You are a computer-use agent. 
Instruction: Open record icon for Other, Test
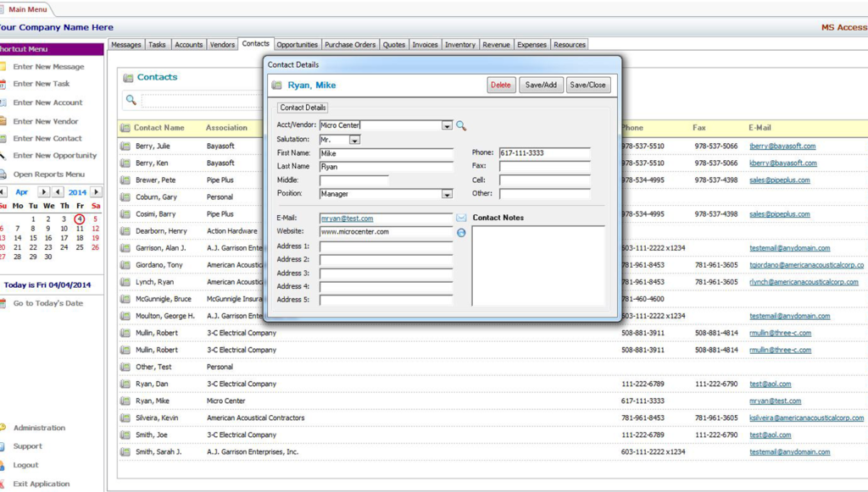[x=125, y=367]
